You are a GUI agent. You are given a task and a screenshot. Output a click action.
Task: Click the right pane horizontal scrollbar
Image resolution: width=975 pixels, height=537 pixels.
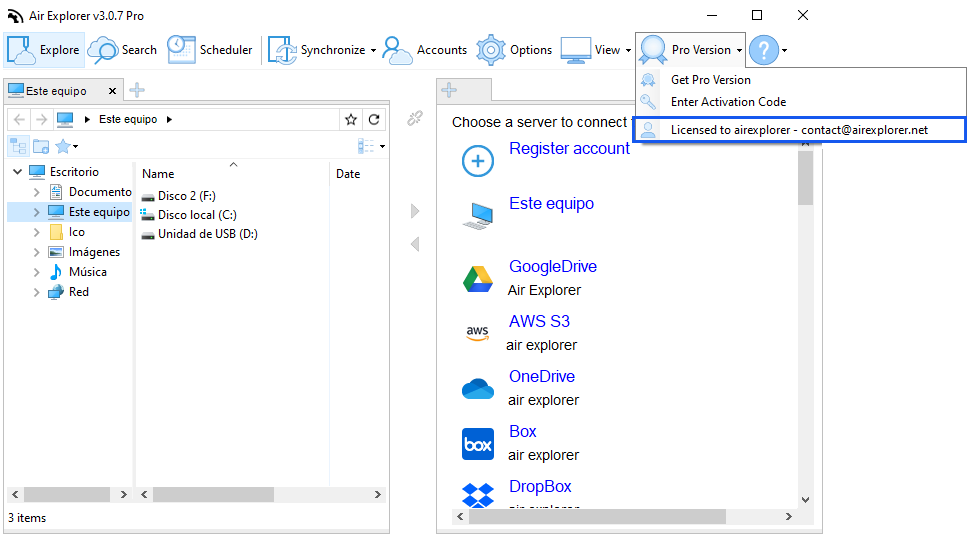[598, 516]
